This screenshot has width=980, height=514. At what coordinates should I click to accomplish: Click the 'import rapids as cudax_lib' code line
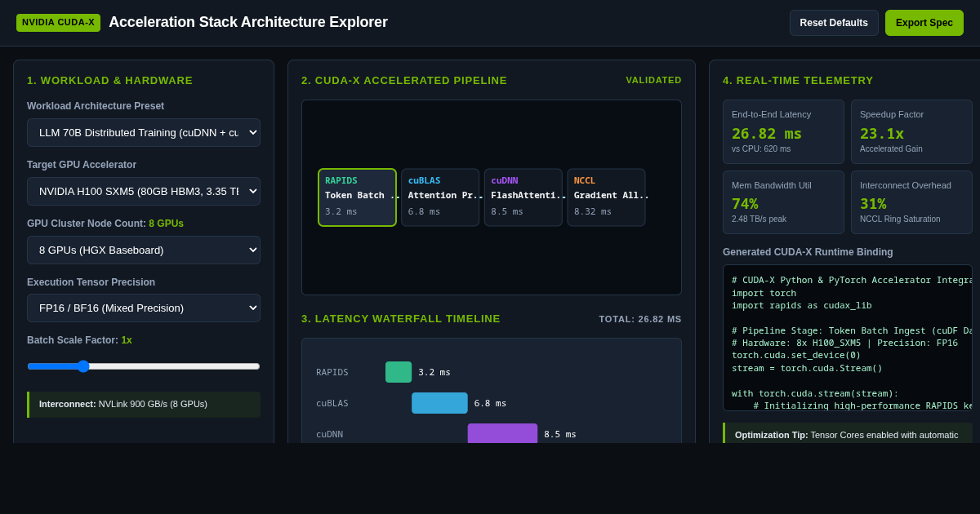pos(802,306)
